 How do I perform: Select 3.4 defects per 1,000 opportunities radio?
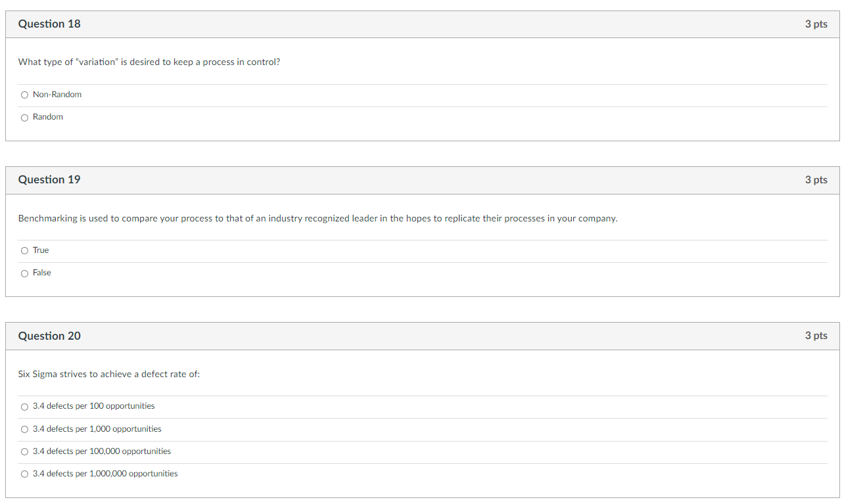pyautogui.click(x=24, y=429)
